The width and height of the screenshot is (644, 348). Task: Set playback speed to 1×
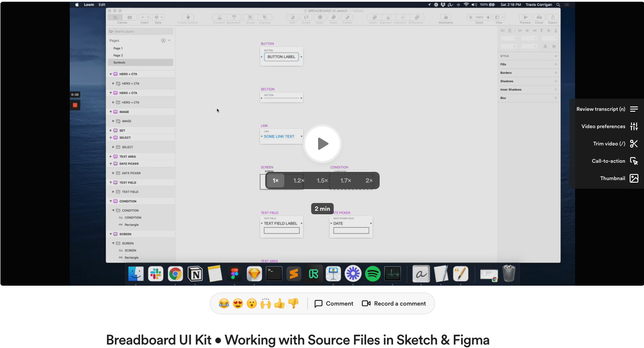click(x=276, y=180)
